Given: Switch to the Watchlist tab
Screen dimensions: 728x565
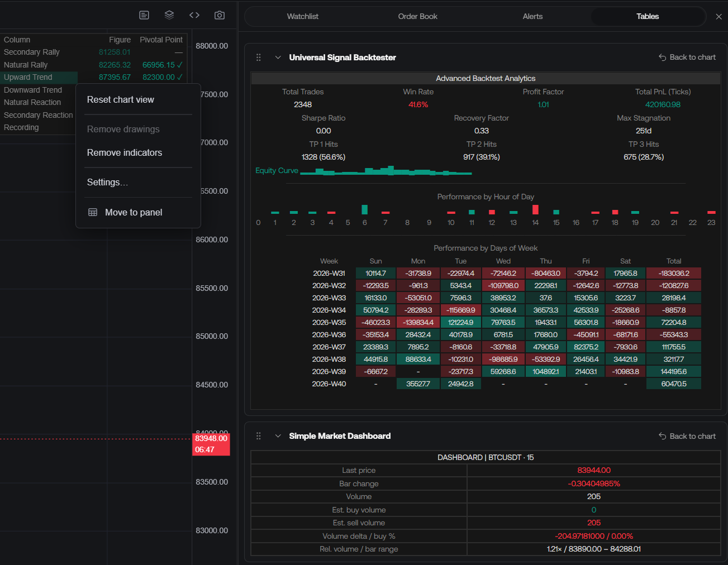Looking at the screenshot, I should (x=303, y=17).
